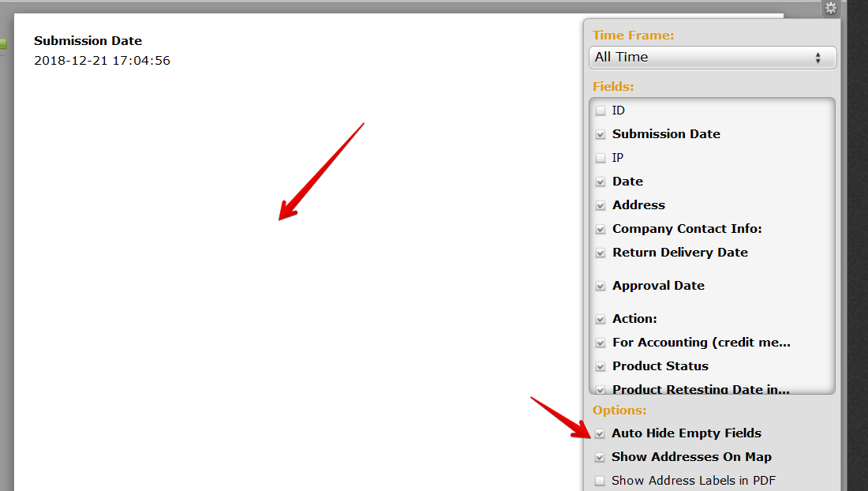Screen dimensions: 868x491
Task: Toggle the Approval Date checkbox
Action: (x=600, y=287)
